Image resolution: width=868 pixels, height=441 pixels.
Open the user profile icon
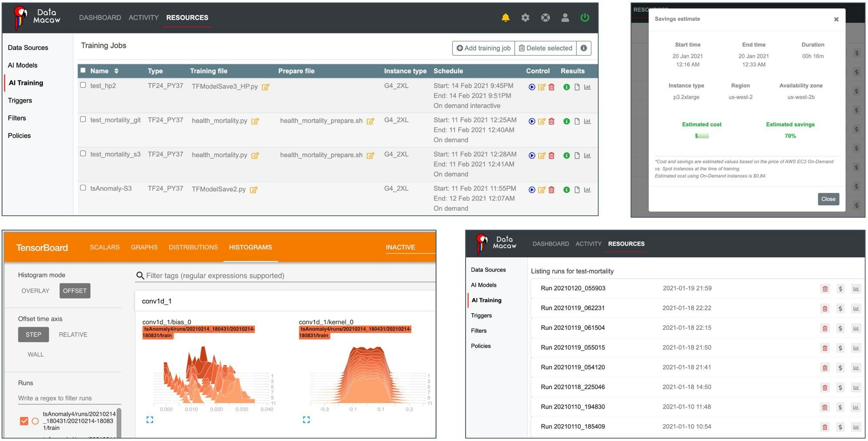pos(565,17)
